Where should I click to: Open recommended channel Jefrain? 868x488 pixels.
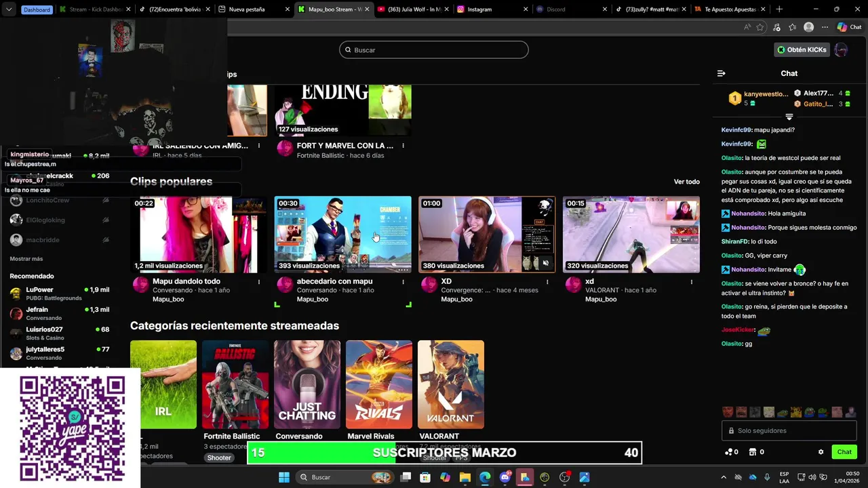pos(60,313)
